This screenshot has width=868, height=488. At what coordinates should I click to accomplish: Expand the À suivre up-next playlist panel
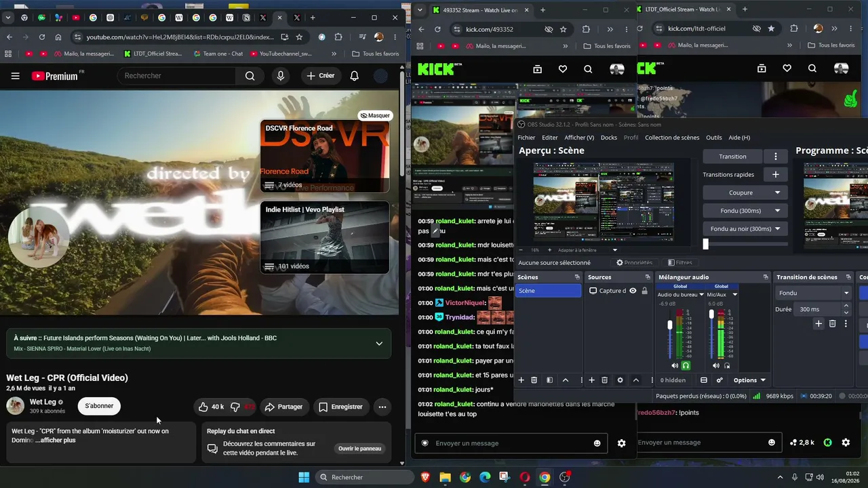tap(379, 344)
